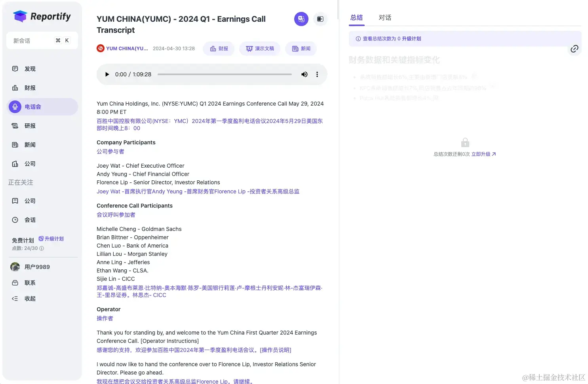This screenshot has width=588, height=384.
Task: Play the earnings call audio
Action: coord(107,74)
